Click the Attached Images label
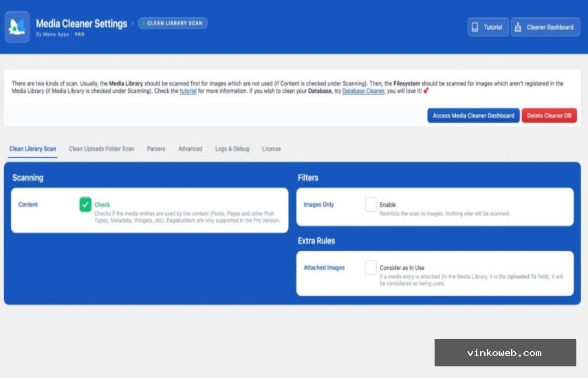Screen dimensions: 588x378 click(x=324, y=267)
